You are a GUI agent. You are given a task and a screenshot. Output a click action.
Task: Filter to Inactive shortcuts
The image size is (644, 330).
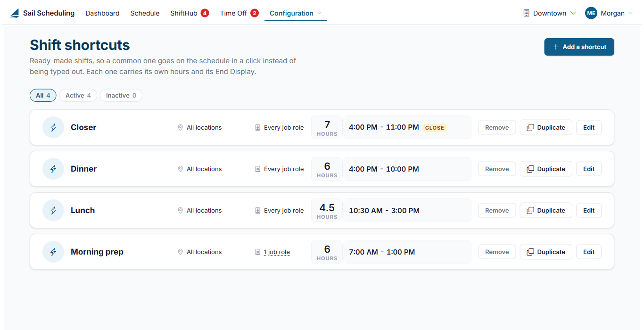pyautogui.click(x=121, y=95)
